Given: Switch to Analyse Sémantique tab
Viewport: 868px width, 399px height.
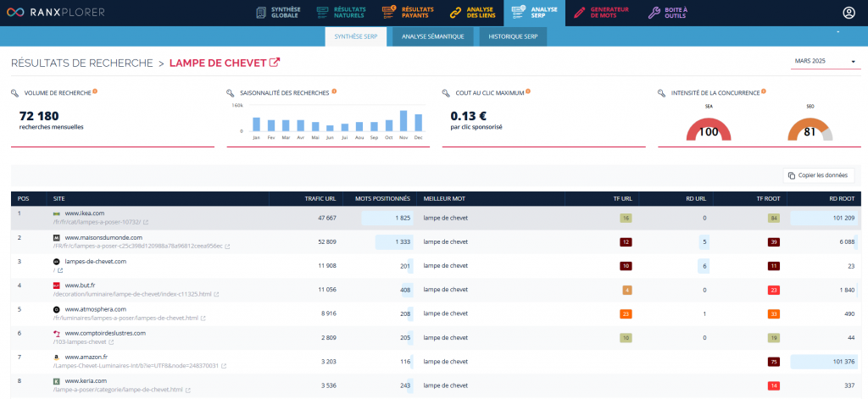Looking at the screenshot, I should 433,36.
